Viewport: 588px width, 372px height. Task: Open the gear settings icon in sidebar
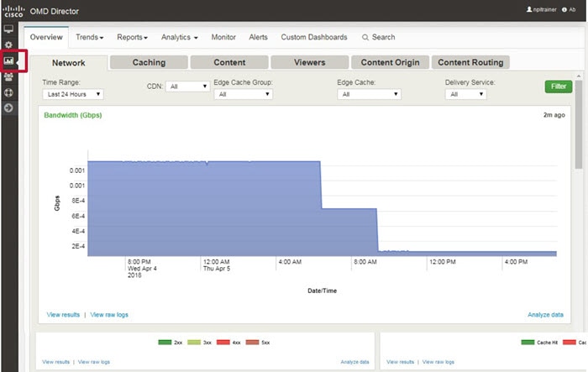point(8,45)
